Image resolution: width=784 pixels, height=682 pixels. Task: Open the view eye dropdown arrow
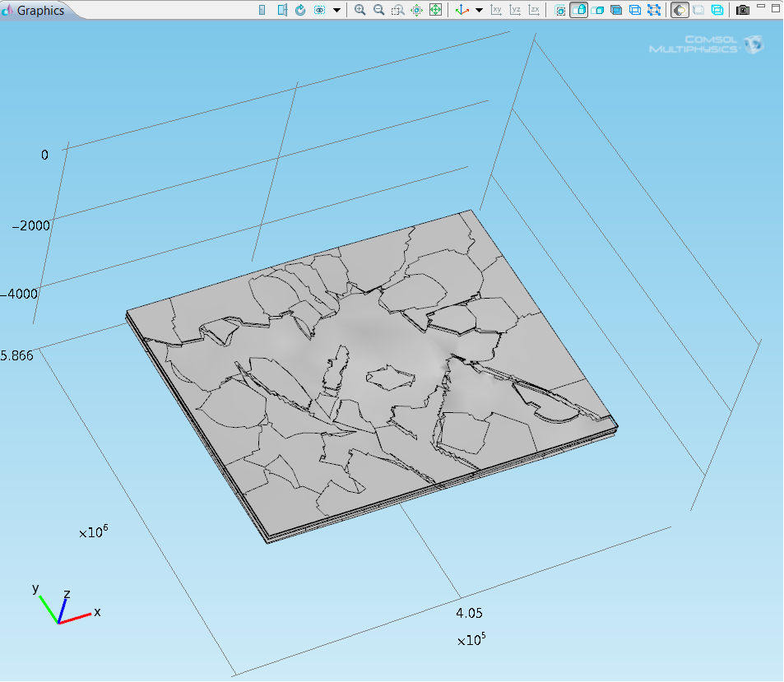(x=337, y=10)
